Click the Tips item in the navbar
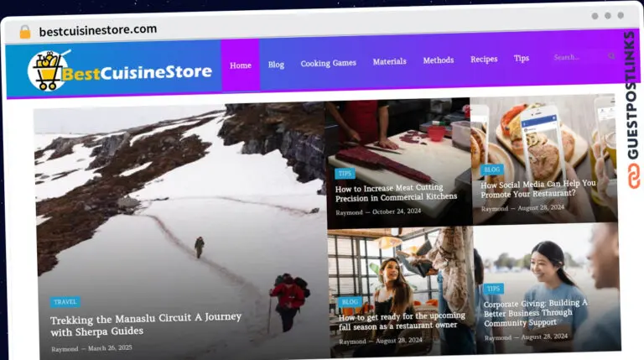Viewport: 644px width, 360px height. click(x=522, y=59)
